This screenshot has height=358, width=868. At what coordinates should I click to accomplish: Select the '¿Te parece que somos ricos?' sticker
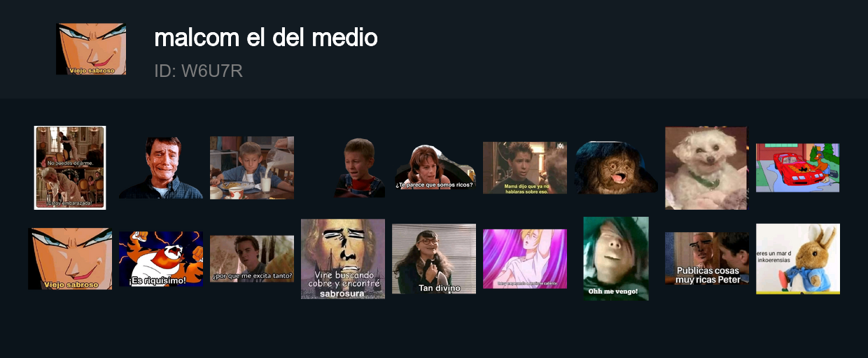[434, 168]
